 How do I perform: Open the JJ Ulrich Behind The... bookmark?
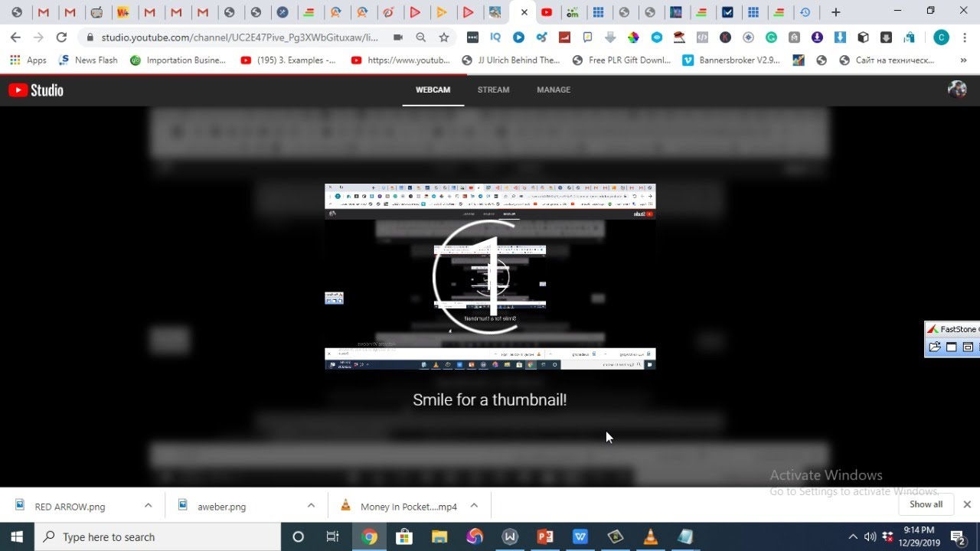coord(510,60)
